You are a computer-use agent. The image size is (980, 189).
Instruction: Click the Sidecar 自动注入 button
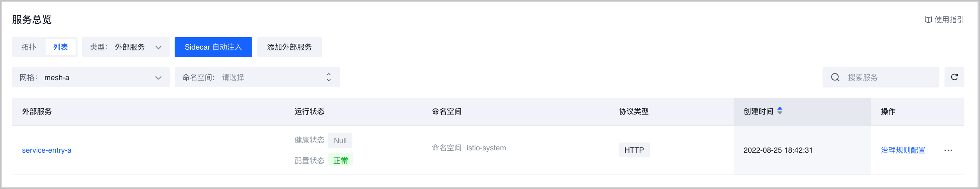(x=213, y=47)
